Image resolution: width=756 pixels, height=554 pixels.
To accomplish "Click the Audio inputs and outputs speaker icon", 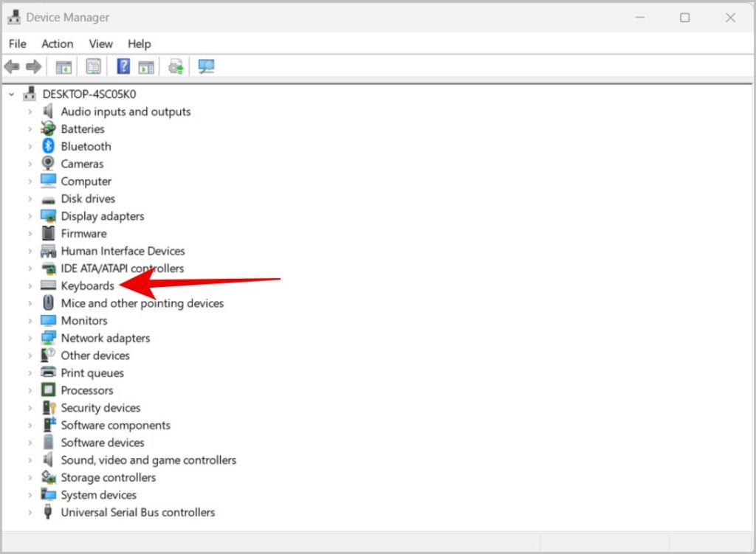I will [48, 111].
